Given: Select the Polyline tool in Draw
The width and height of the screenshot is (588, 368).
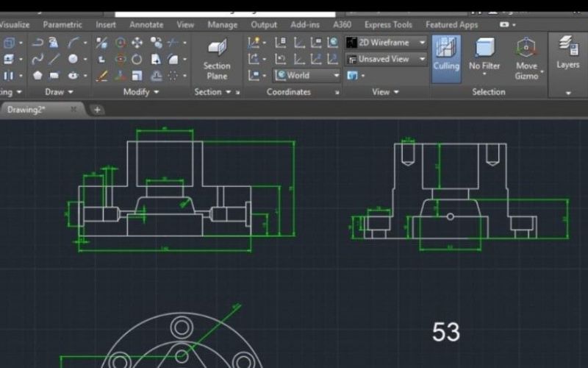Looking at the screenshot, I should tap(37, 43).
